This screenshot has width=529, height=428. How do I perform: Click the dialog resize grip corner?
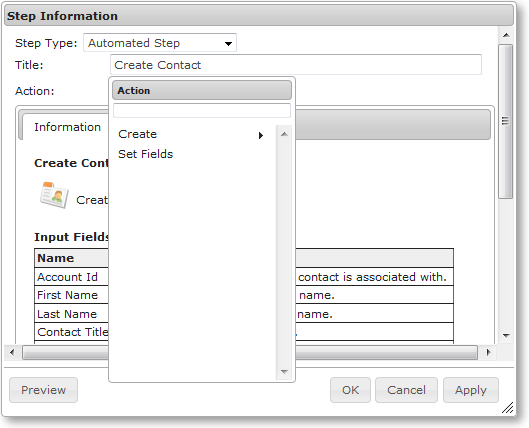tap(507, 407)
